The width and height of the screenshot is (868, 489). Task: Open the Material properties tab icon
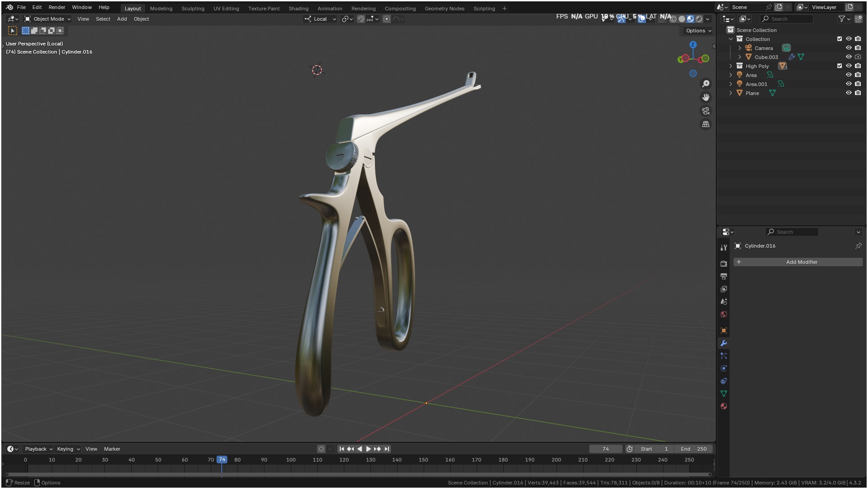pyautogui.click(x=724, y=407)
